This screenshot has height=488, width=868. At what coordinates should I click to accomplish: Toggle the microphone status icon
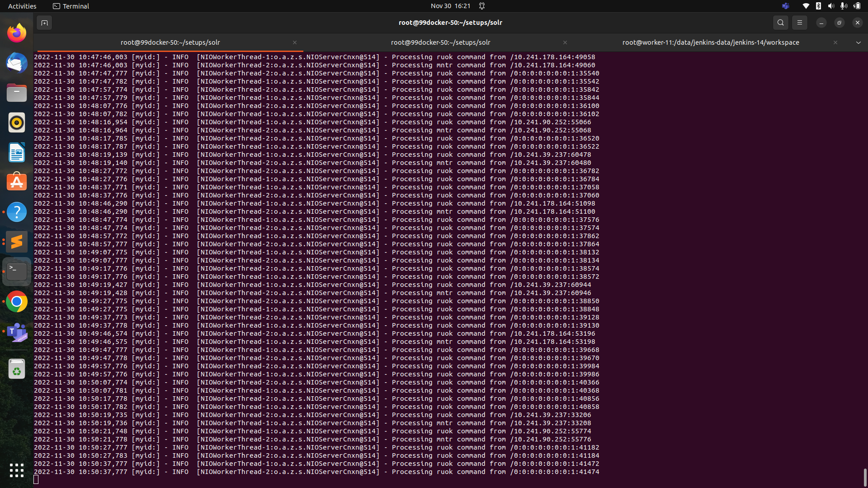pyautogui.click(x=843, y=6)
